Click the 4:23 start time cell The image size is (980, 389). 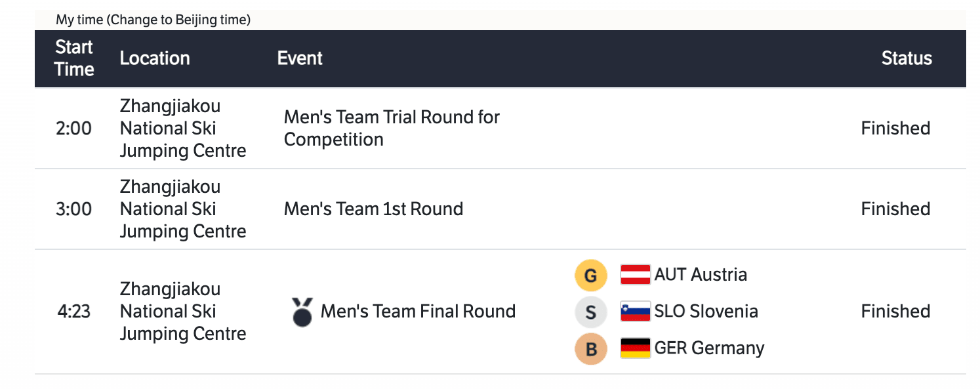coord(73,311)
